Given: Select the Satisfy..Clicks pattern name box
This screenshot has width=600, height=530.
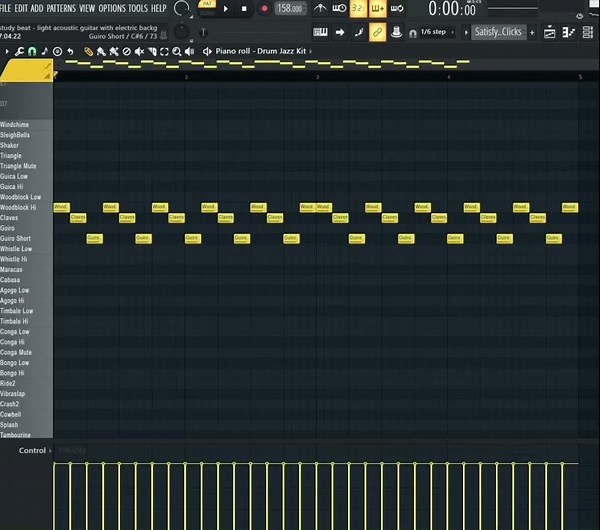Looking at the screenshot, I should (498, 32).
